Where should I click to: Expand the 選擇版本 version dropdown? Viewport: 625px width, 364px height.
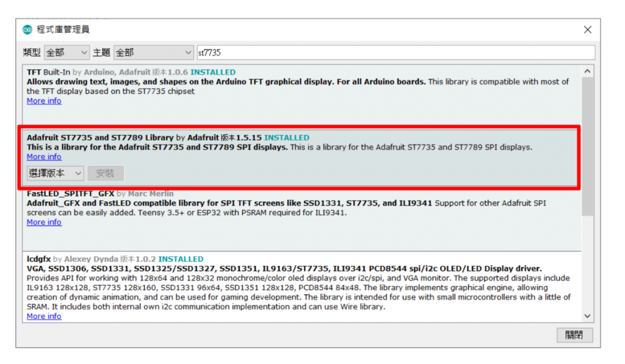point(55,173)
